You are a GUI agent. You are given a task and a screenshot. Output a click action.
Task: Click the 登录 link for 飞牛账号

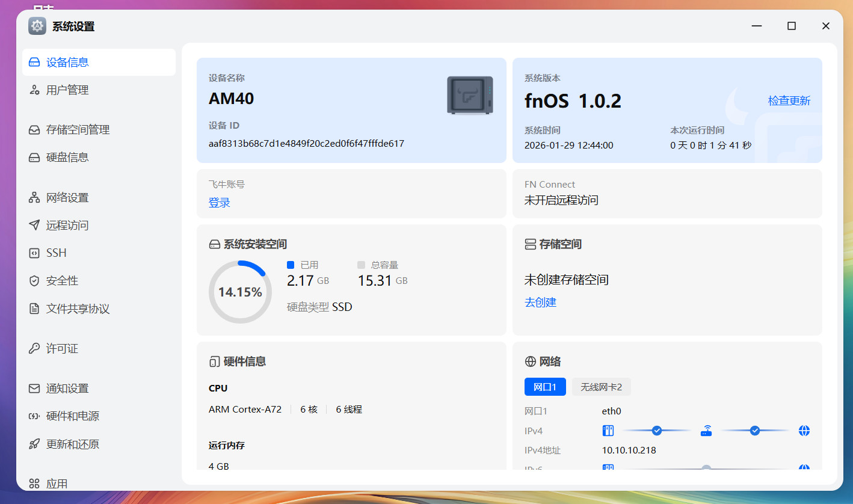point(220,203)
